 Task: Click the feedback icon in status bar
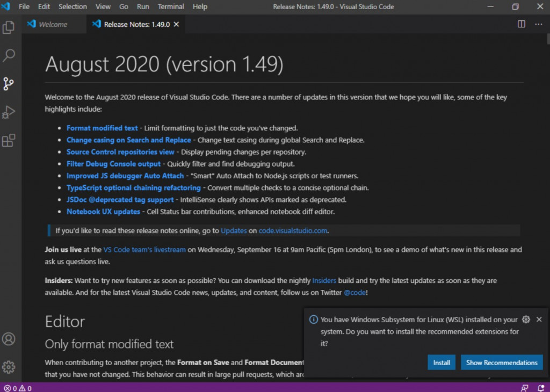tap(524, 388)
